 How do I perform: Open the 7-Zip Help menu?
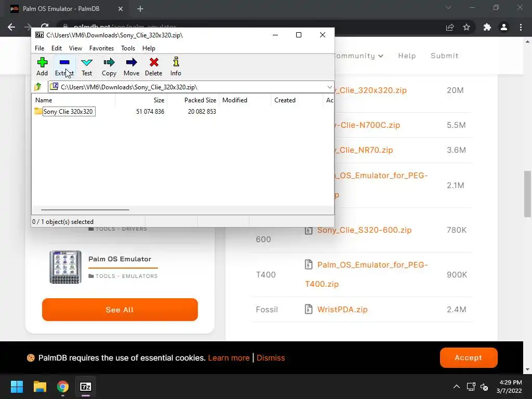(149, 48)
